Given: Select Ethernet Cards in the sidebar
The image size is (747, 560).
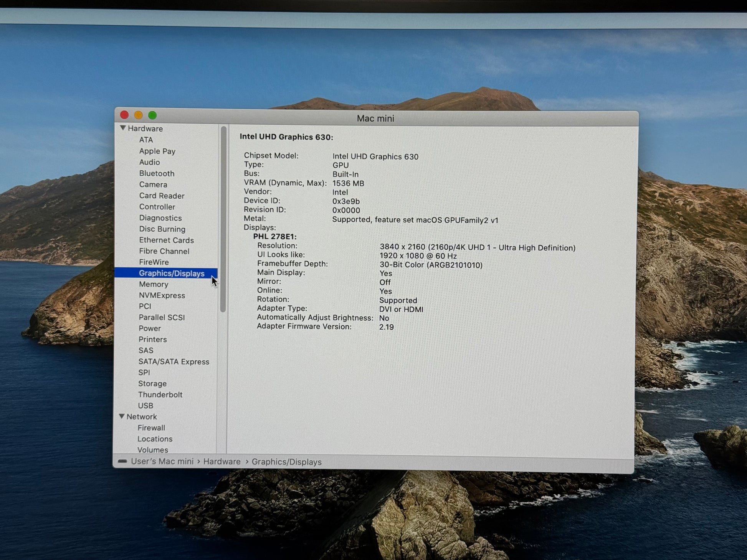Looking at the screenshot, I should click(166, 240).
